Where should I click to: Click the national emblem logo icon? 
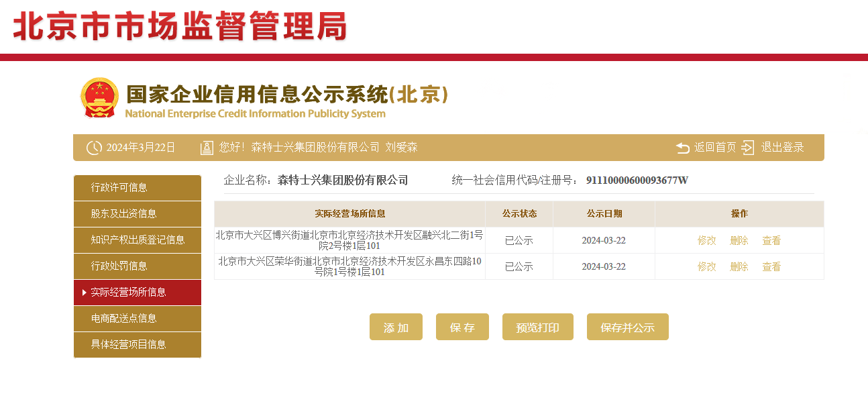99,99
